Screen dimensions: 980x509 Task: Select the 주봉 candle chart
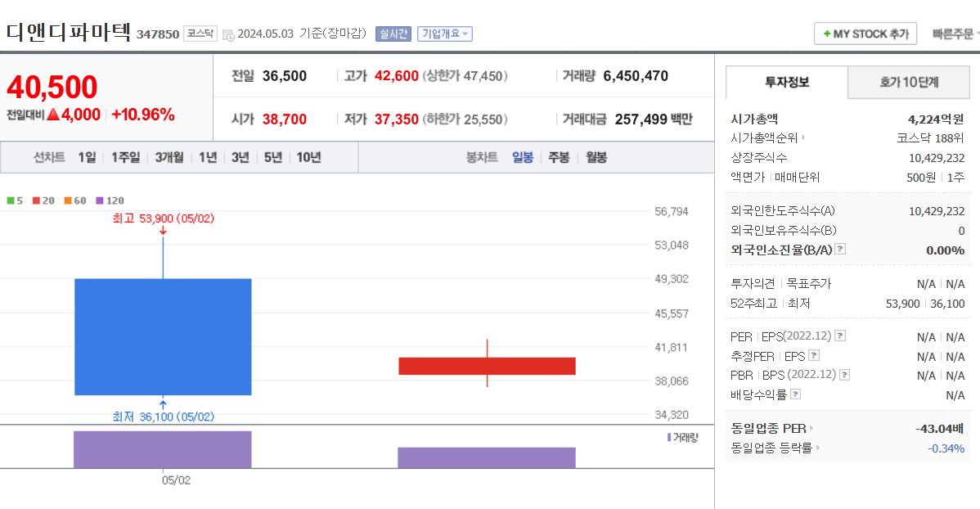(x=559, y=158)
